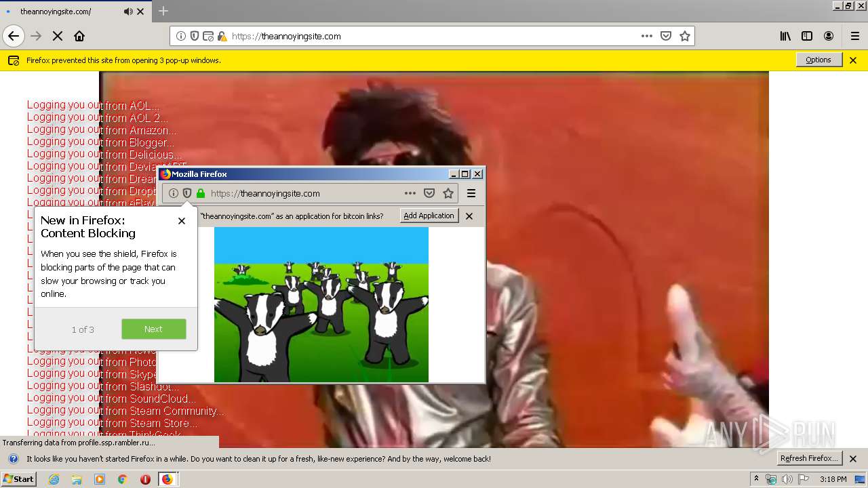
Task: Click the shield icon in popup window
Action: tap(187, 193)
